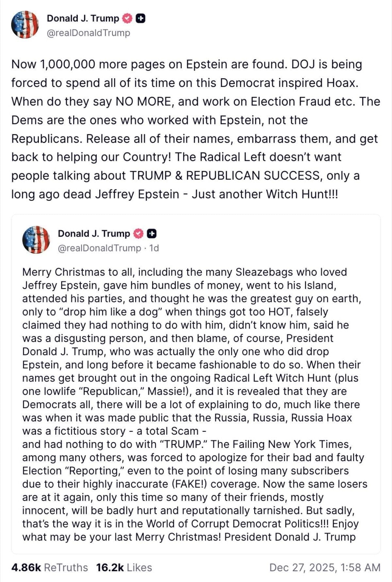Click the "NO MORE" text in main post
This screenshot has height=582, width=392.
click(143, 102)
